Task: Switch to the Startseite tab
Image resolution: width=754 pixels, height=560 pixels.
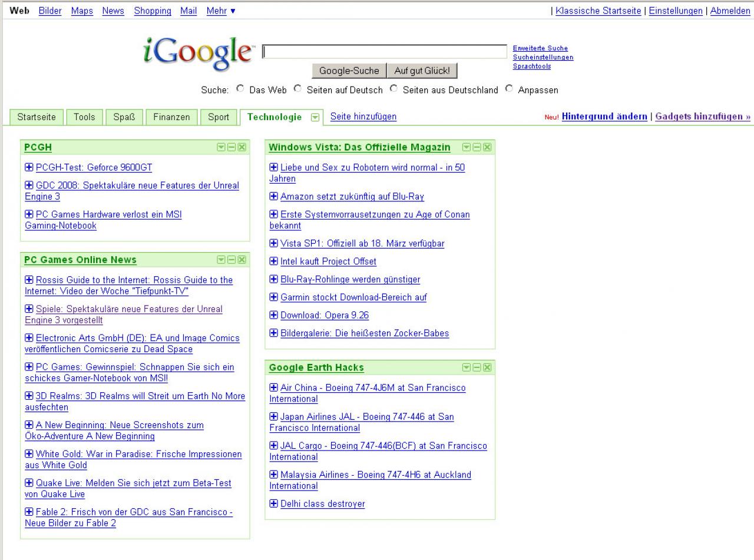Action: pos(37,117)
